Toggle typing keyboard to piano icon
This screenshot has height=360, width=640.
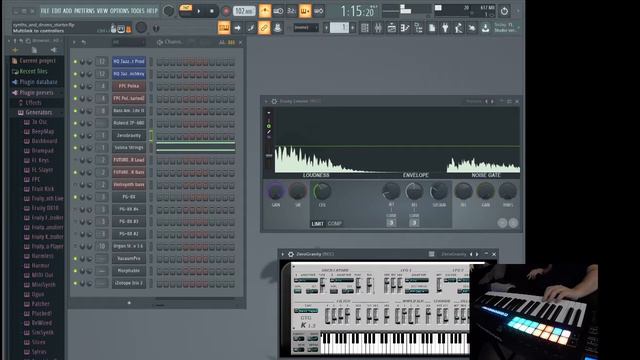click(224, 28)
